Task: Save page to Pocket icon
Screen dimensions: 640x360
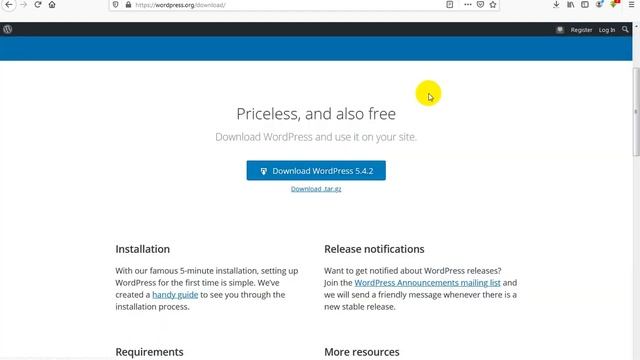Action: tap(480, 5)
